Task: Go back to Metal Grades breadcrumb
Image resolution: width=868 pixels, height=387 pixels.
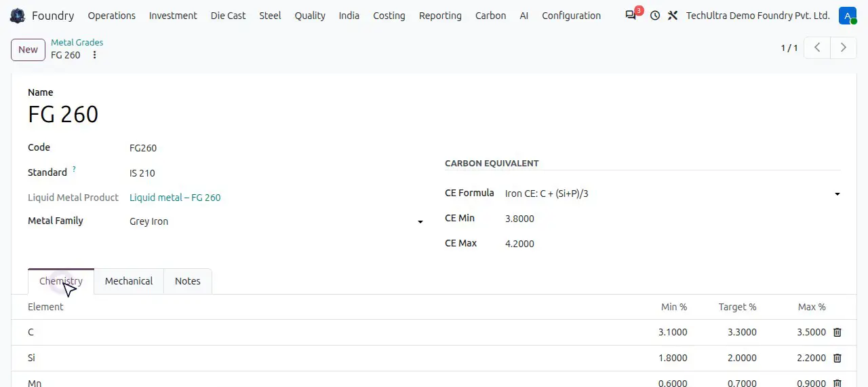Action: (x=77, y=42)
